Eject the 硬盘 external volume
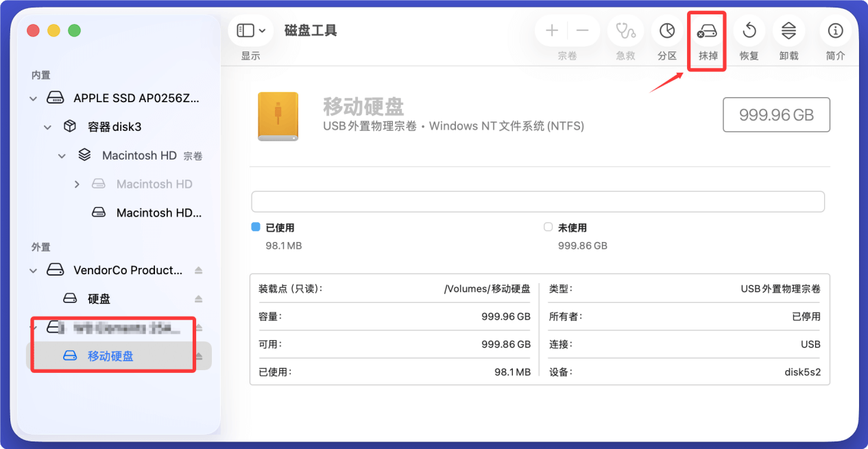Image resolution: width=868 pixels, height=449 pixels. [199, 298]
